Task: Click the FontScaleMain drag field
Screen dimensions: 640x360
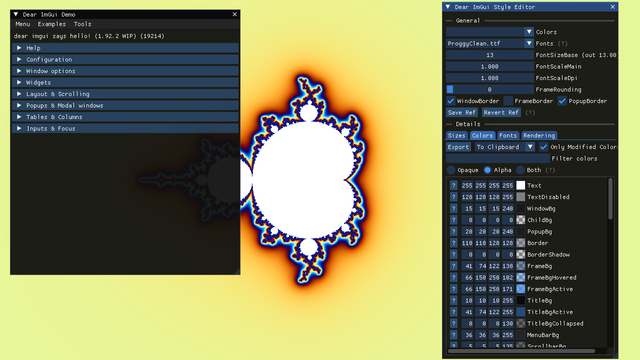Action: pyautogui.click(x=490, y=66)
